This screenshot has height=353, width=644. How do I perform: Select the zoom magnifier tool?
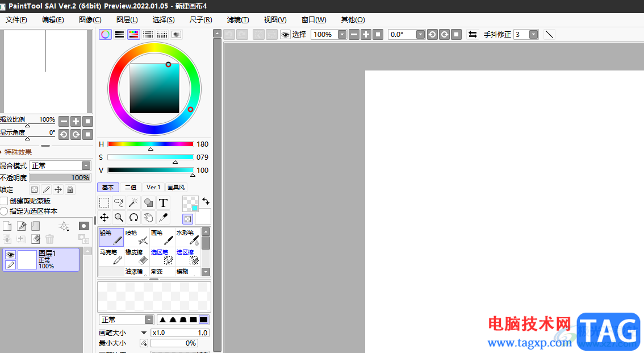point(119,217)
